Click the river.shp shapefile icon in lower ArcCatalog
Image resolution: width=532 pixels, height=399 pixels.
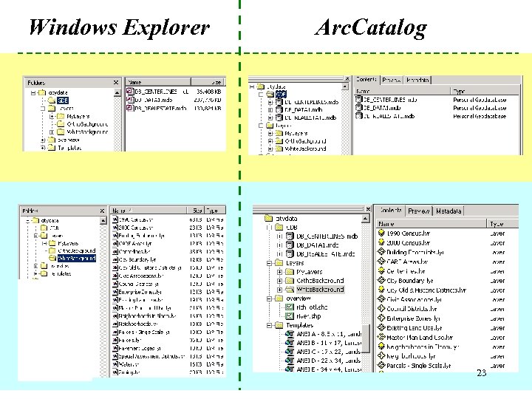[290, 316]
